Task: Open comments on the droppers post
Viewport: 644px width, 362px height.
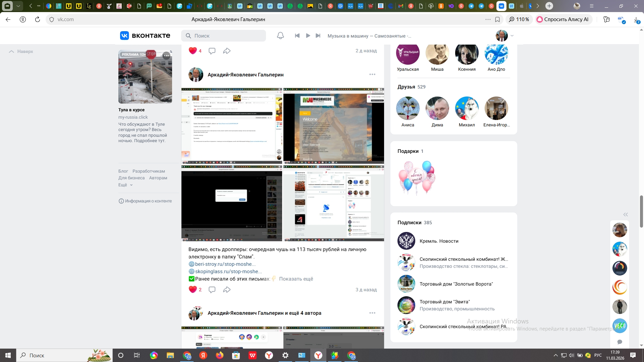Action: pyautogui.click(x=212, y=290)
